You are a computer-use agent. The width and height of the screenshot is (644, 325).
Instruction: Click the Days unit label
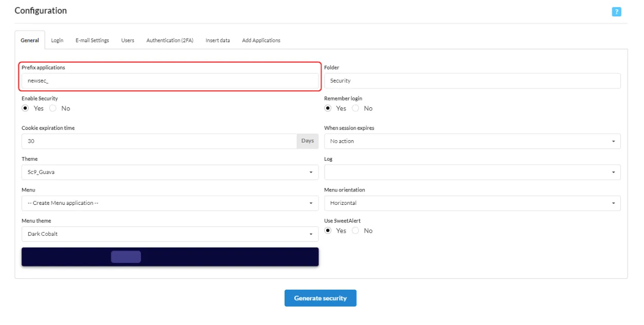(x=308, y=141)
